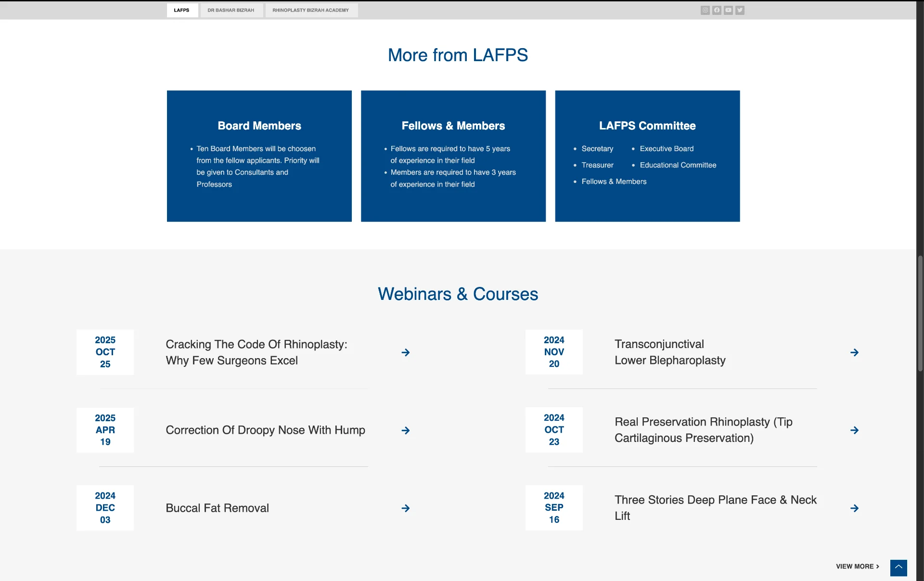The image size is (924, 581).
Task: Switch to the Dr Bashar Bizrah tab
Action: coord(231,10)
